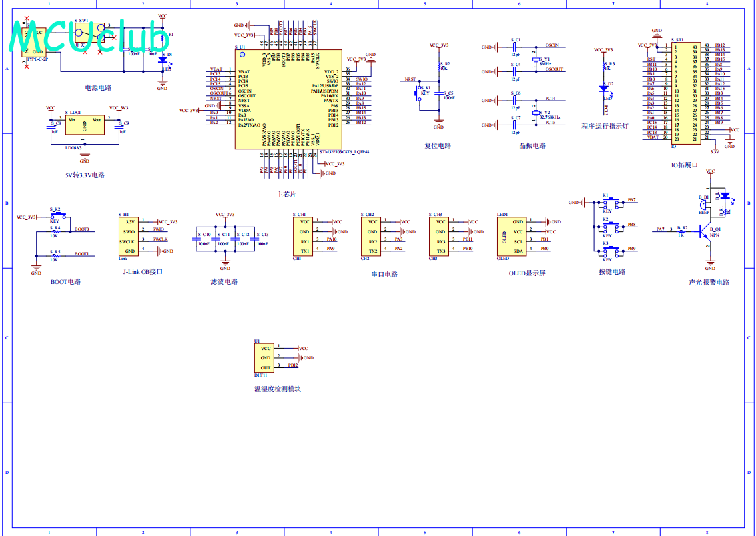The image size is (756, 536).
Task: Click the 电源电路 section title
Action: [x=99, y=88]
